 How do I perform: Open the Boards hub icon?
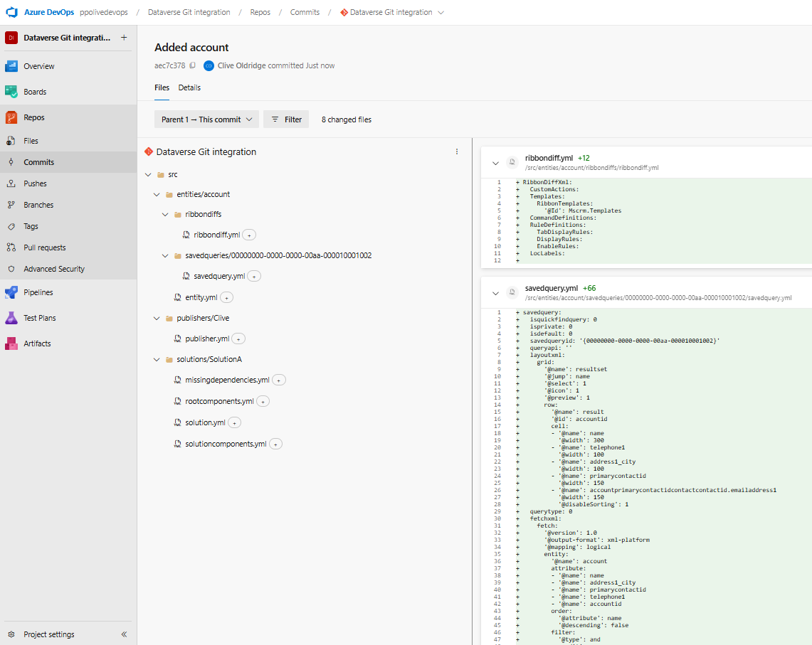point(11,92)
